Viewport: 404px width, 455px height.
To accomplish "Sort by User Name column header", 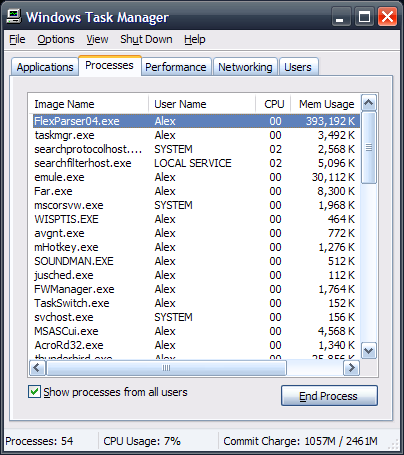I will click(202, 104).
